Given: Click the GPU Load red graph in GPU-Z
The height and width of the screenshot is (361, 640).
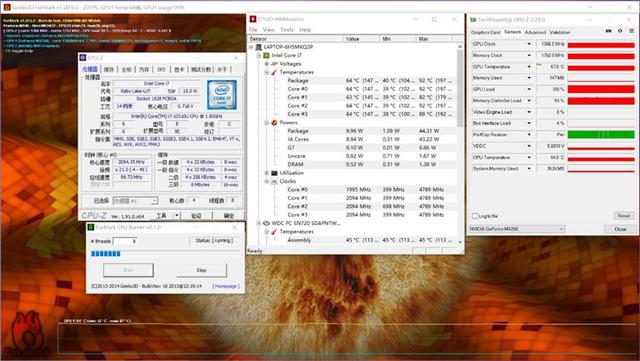Looking at the screenshot, I should point(601,89).
